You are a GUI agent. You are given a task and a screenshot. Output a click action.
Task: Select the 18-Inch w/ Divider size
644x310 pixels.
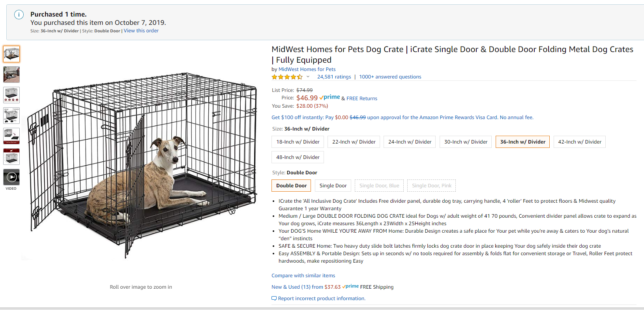pos(298,142)
